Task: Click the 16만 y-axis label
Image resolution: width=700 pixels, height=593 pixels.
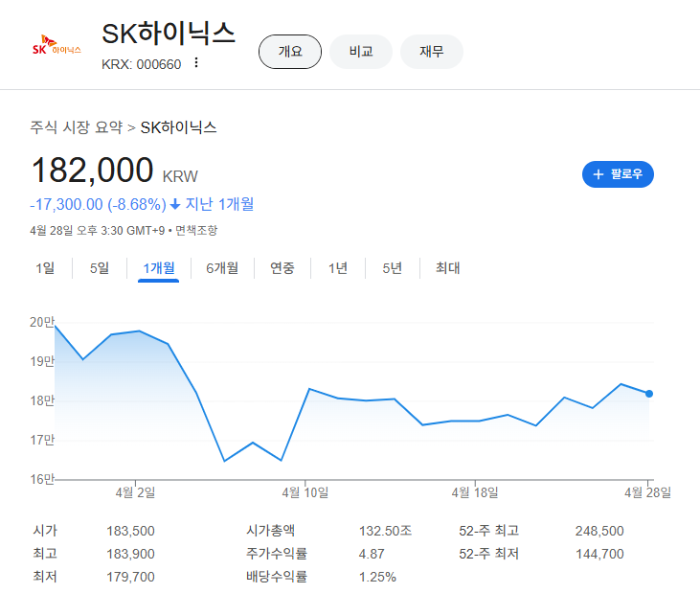Action: pos(42,479)
